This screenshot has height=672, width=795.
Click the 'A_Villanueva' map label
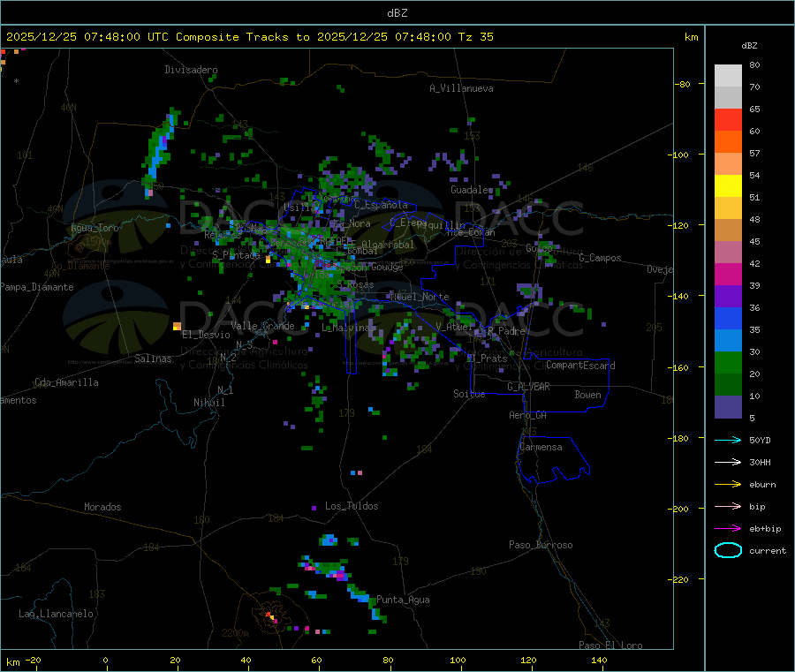tap(461, 88)
